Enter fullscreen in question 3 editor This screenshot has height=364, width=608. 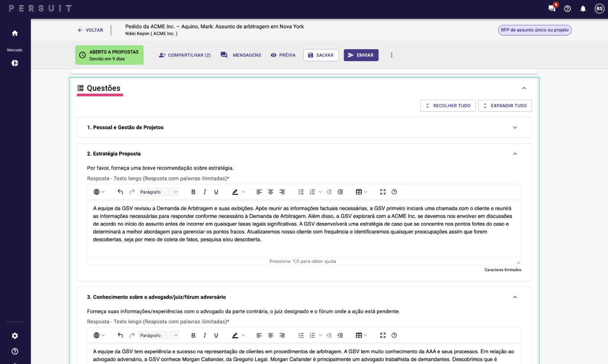pos(383,335)
